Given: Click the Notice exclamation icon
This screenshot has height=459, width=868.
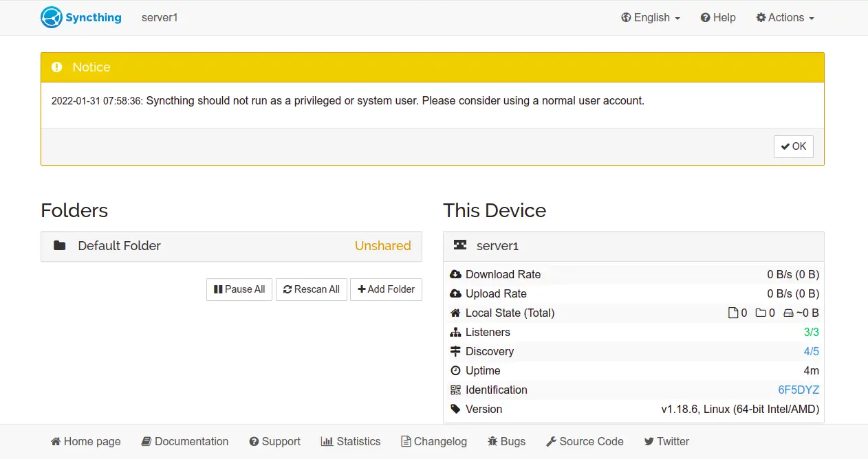Looking at the screenshot, I should (x=57, y=67).
